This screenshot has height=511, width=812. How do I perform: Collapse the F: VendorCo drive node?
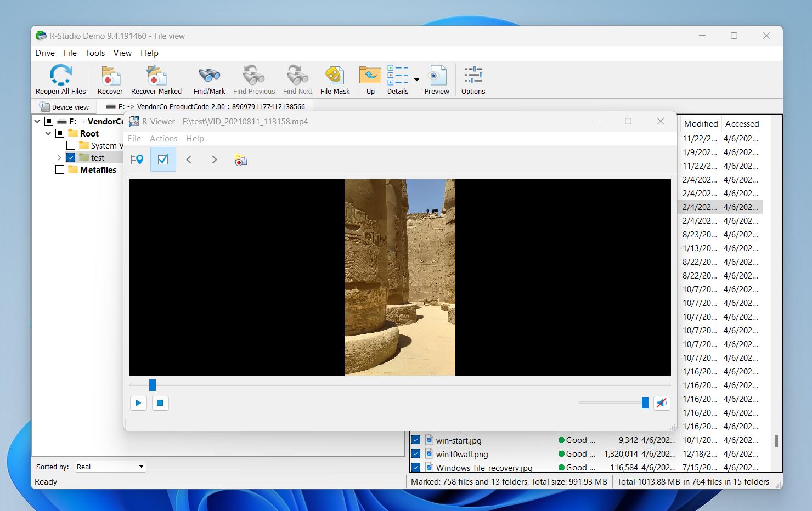click(37, 121)
